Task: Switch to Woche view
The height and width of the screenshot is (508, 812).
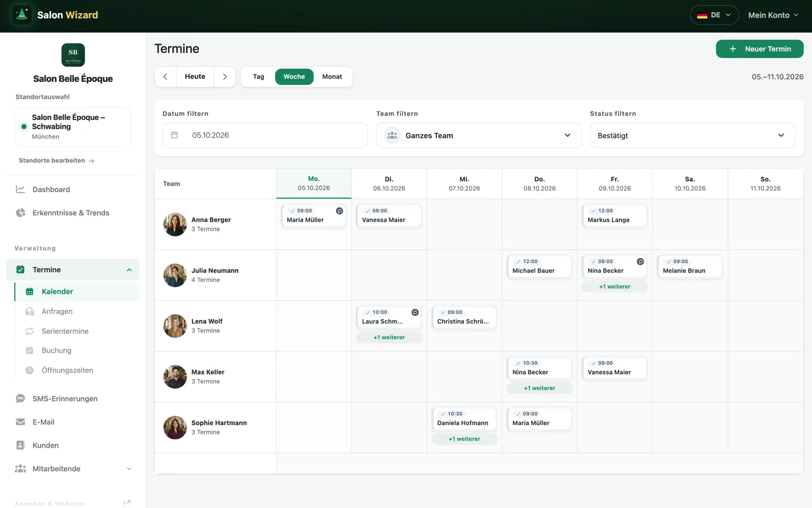Action: (294, 77)
